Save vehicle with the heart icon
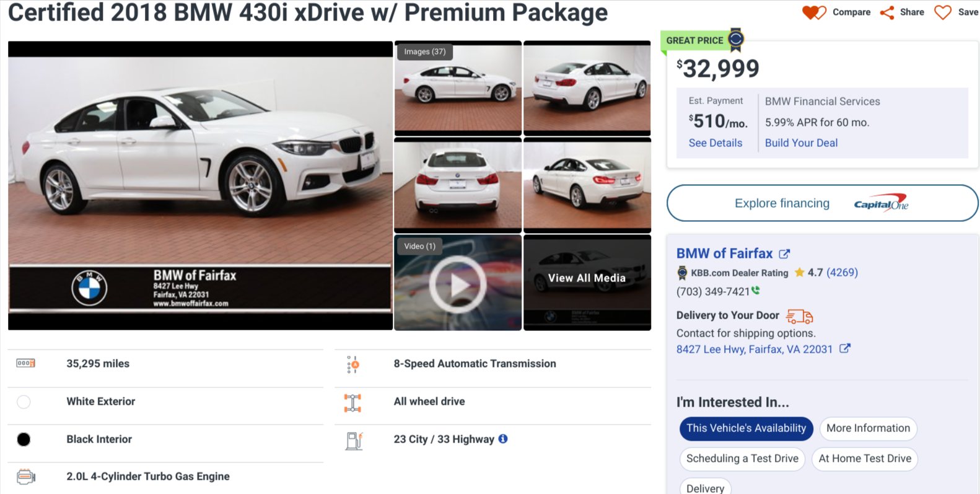Screen dimensions: 980x494 point(942,12)
